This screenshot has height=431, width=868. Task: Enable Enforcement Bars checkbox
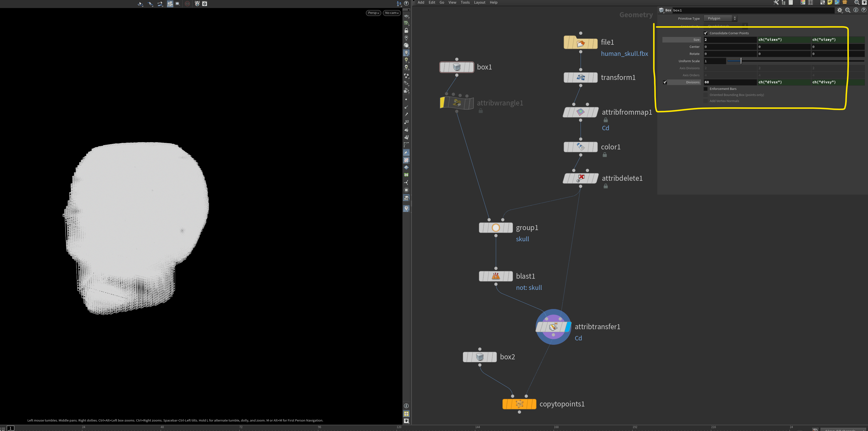706,89
